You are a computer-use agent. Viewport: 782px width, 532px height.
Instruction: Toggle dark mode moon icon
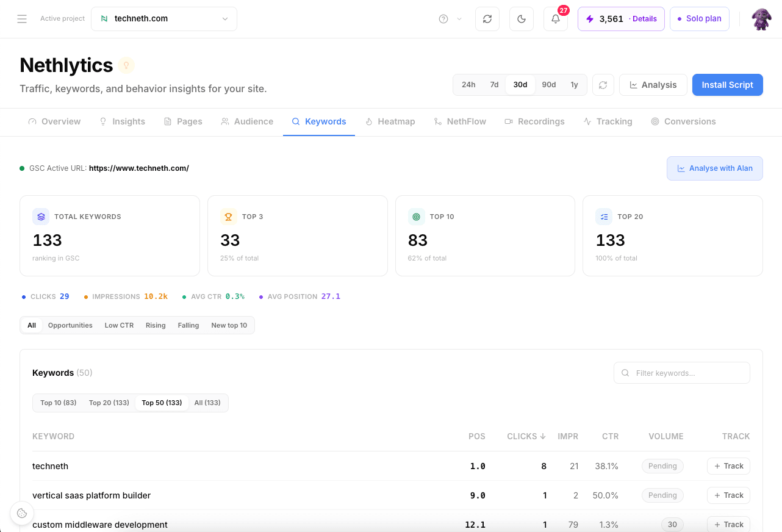point(522,19)
